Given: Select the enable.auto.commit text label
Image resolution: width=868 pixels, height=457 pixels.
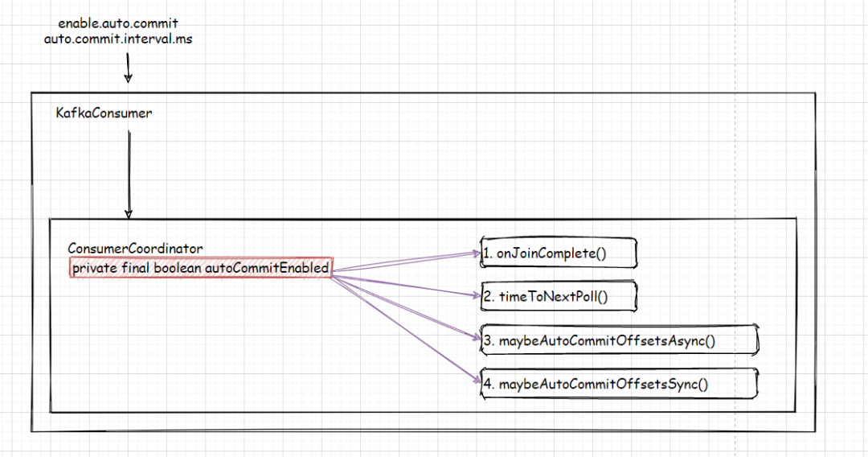Looking at the screenshot, I should pos(118,23).
